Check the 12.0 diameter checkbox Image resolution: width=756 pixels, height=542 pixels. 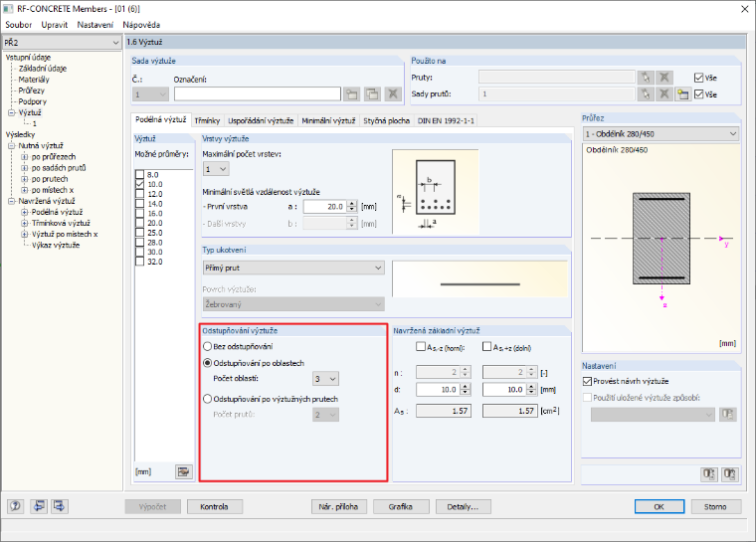coord(140,194)
